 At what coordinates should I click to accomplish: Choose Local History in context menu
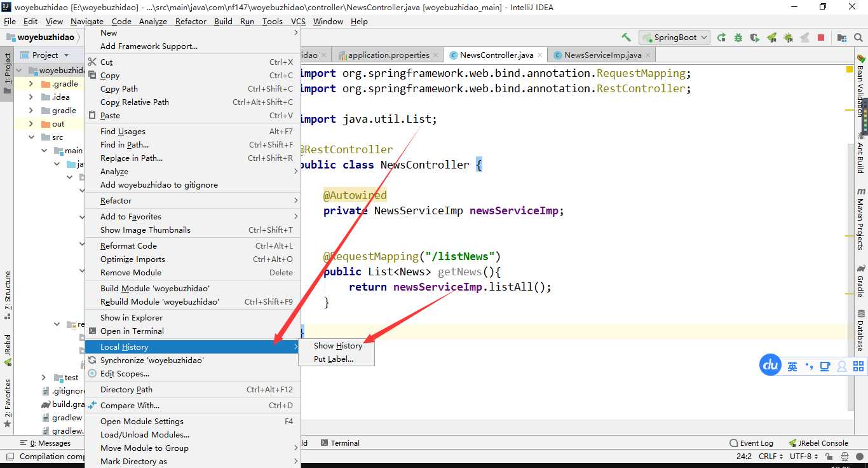click(x=193, y=347)
